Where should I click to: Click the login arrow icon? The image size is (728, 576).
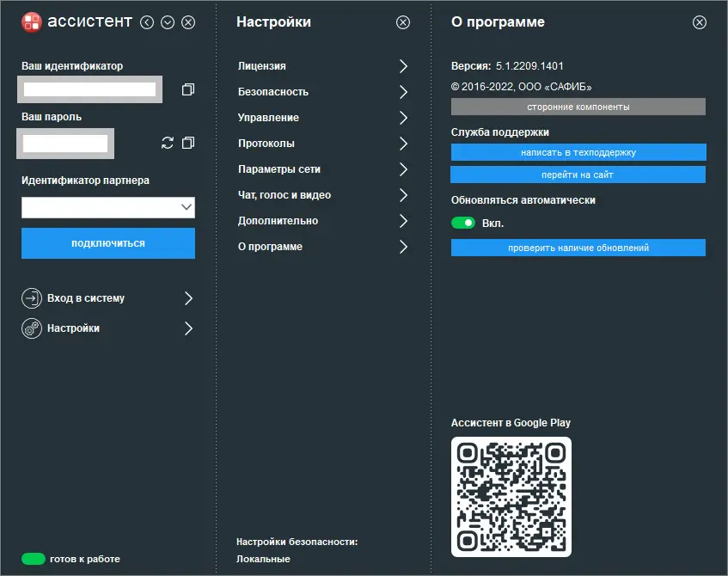[31, 298]
